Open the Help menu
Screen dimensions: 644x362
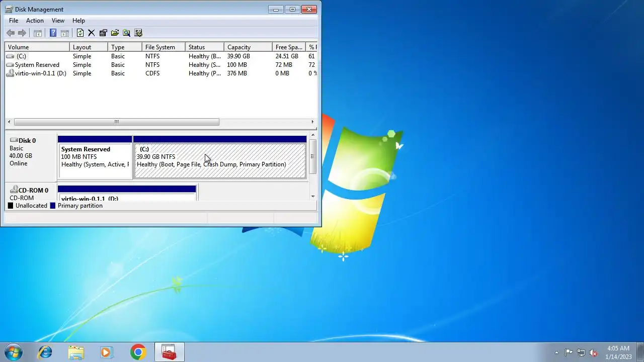pos(78,21)
